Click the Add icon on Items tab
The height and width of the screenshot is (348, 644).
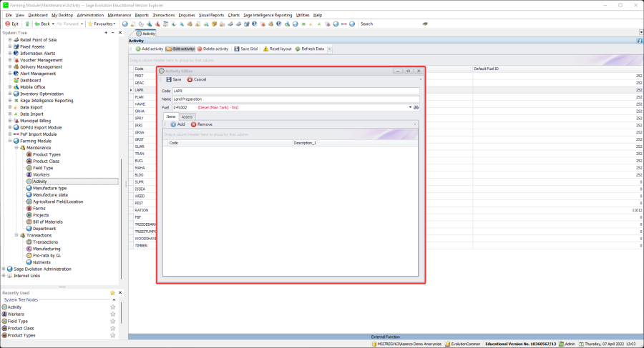click(x=173, y=124)
